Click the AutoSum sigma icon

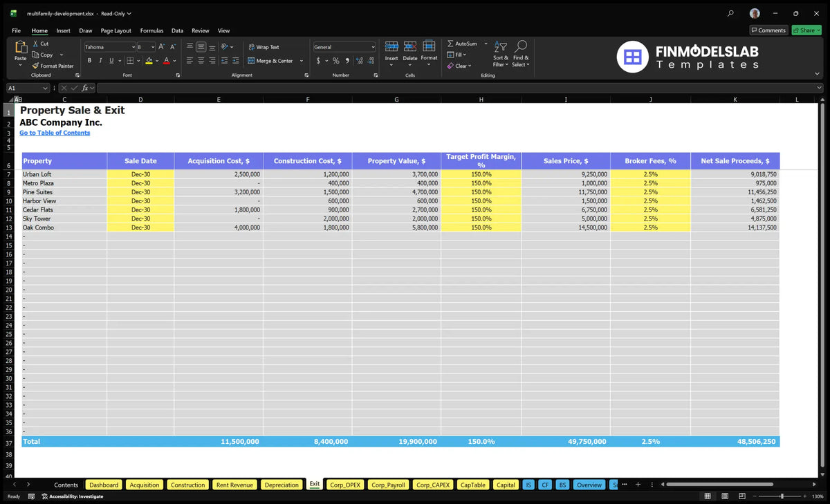(x=450, y=44)
